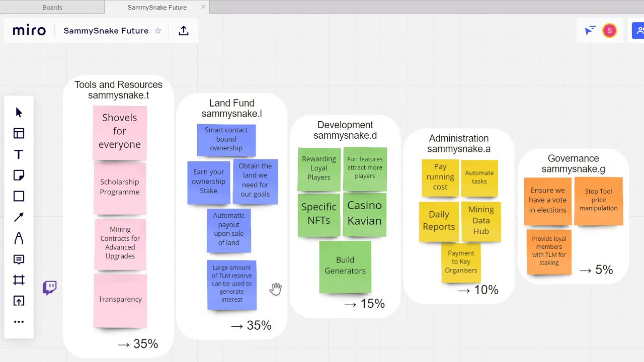Click the Administration sammysnake.a heading
This screenshot has width=644, height=362.
[x=459, y=143]
